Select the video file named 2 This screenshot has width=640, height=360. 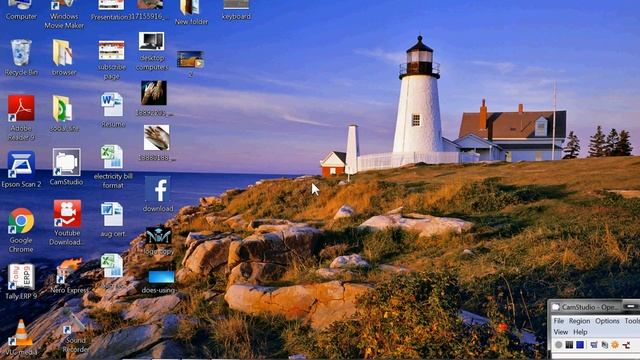190,64
